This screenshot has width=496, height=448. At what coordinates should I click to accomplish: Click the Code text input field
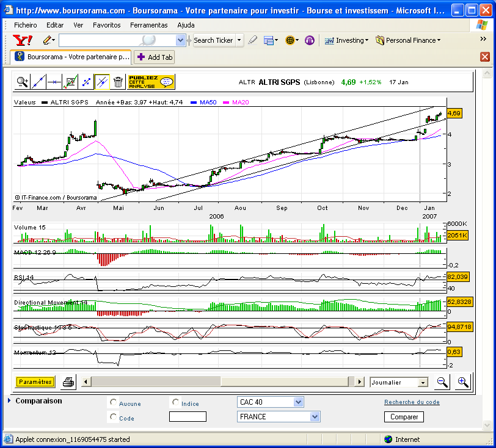[x=188, y=416]
